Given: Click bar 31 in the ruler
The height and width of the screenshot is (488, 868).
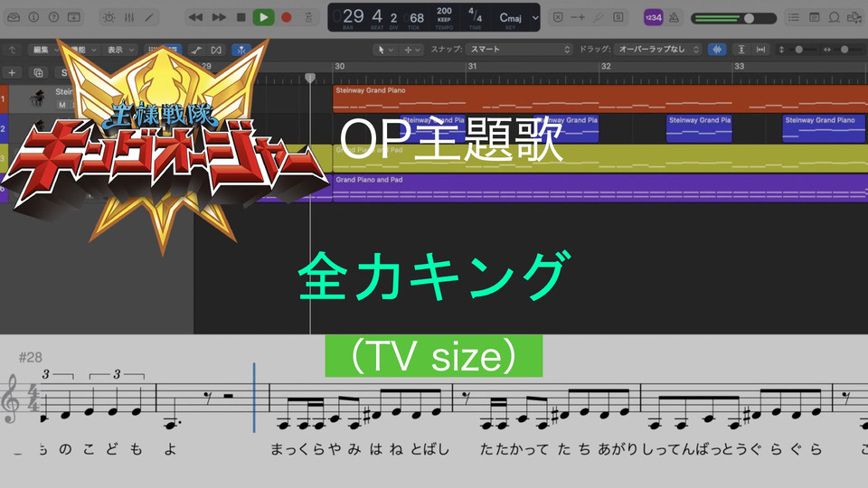Looking at the screenshot, I should click(472, 66).
